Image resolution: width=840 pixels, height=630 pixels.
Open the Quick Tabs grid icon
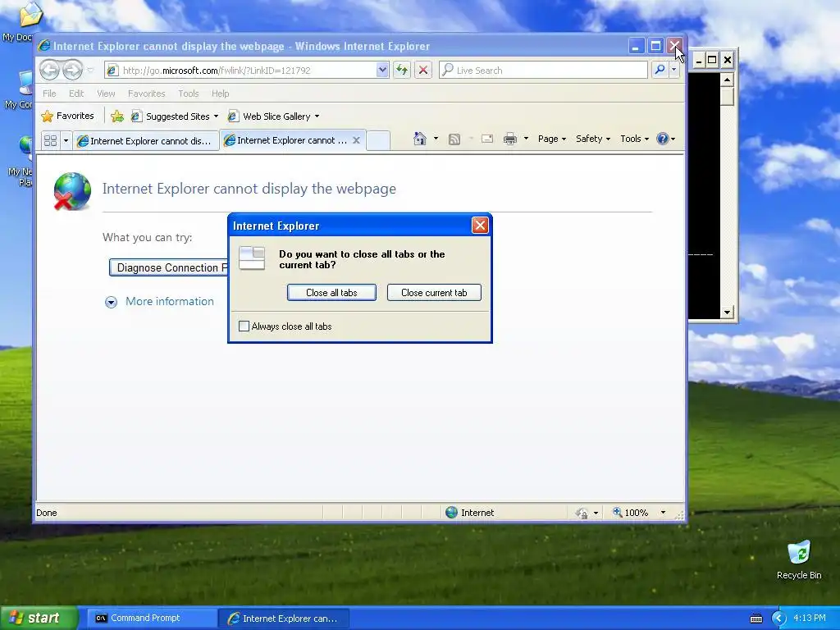[50, 141]
